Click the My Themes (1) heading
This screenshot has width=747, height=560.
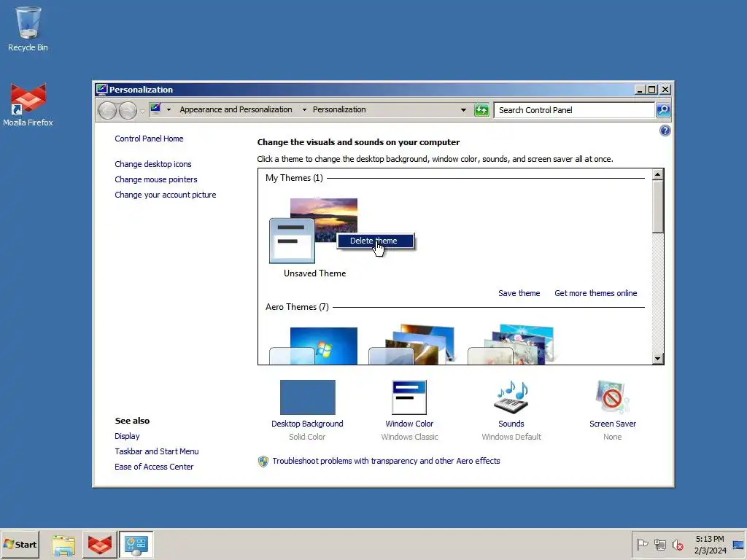294,178
